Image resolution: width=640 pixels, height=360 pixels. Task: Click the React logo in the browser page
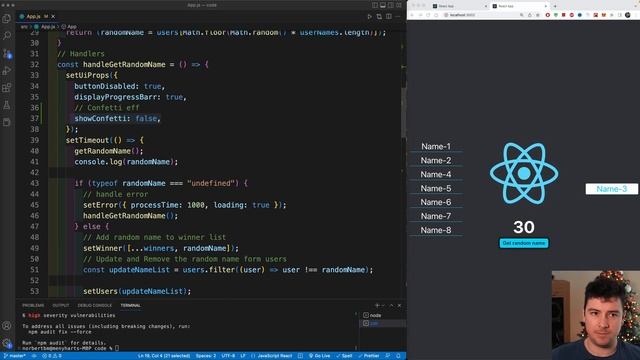click(x=524, y=173)
